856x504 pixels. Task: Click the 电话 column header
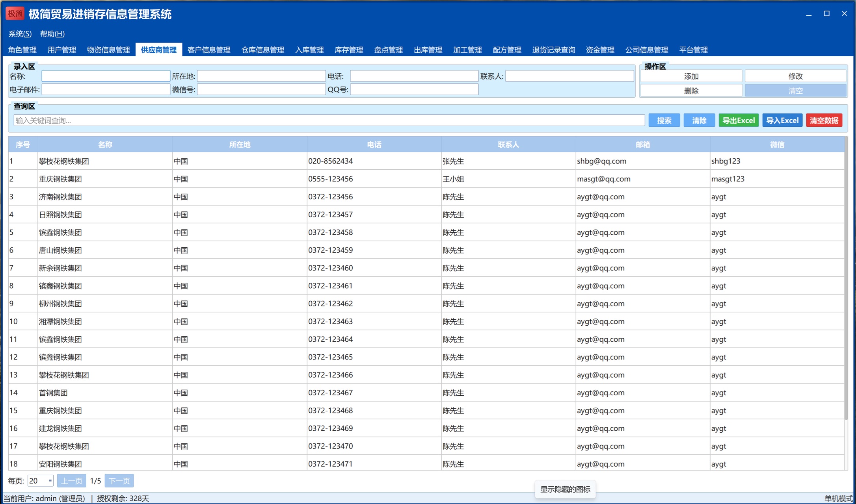pos(374,145)
